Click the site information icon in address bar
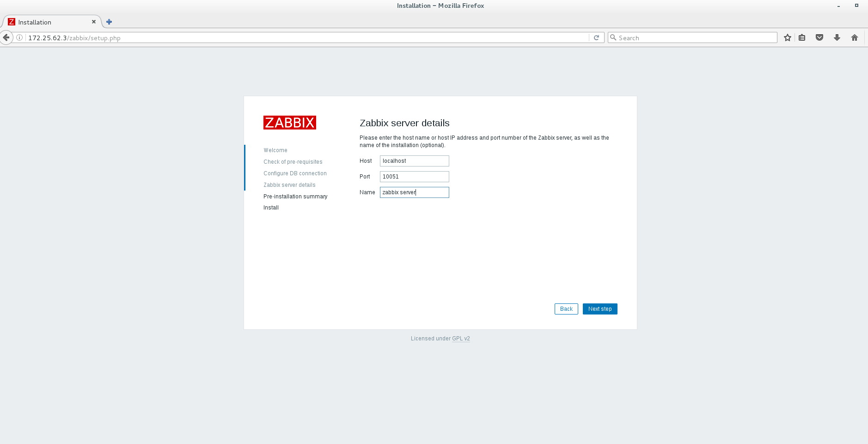The width and height of the screenshot is (868, 444). coord(19,37)
